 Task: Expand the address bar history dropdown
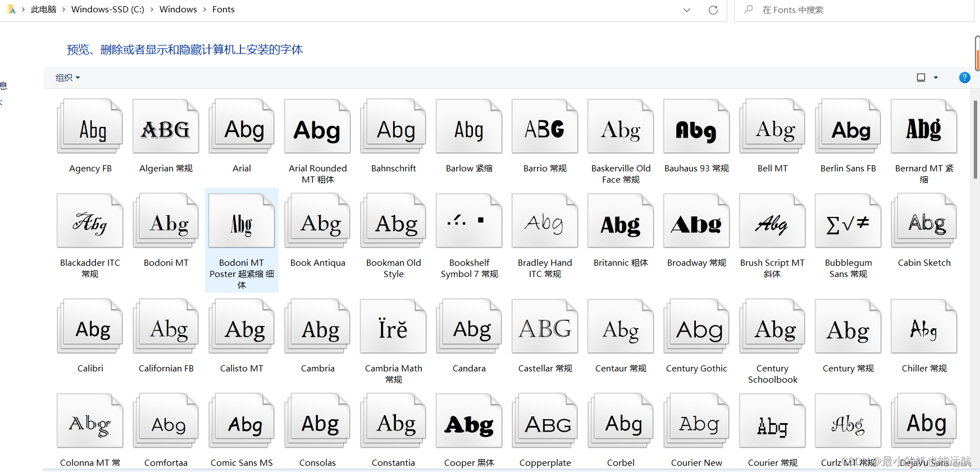686,10
